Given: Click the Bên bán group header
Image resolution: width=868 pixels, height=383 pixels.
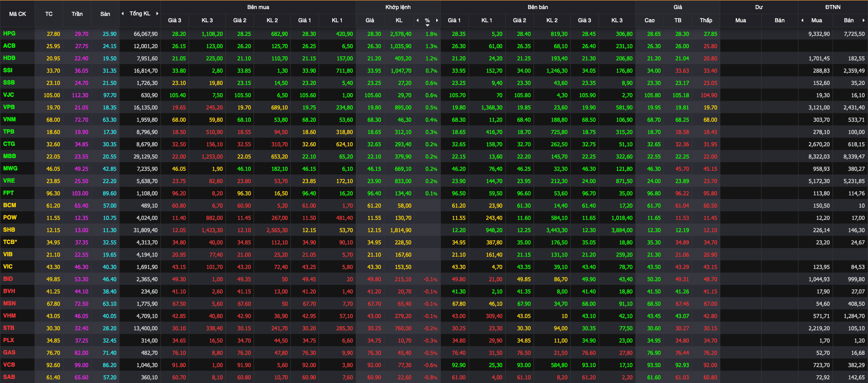Looking at the screenshot, I should [538, 7].
